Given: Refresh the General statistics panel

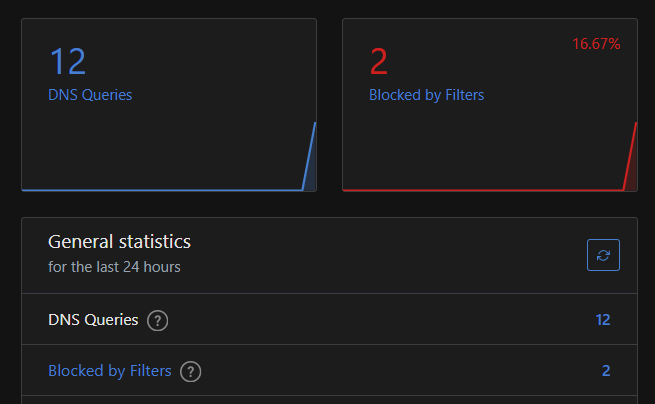Looking at the screenshot, I should pos(603,255).
